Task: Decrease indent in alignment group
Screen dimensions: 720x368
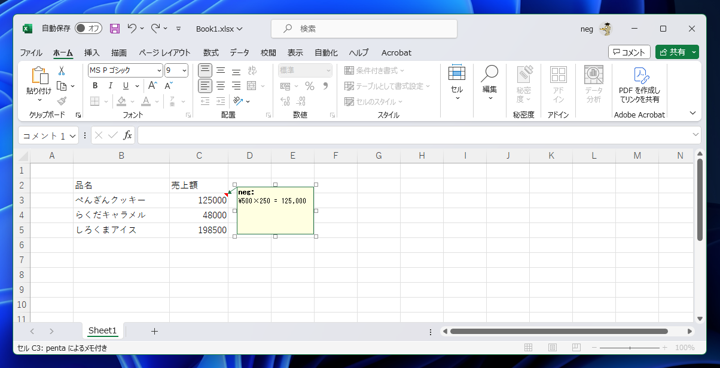Action: [205, 101]
